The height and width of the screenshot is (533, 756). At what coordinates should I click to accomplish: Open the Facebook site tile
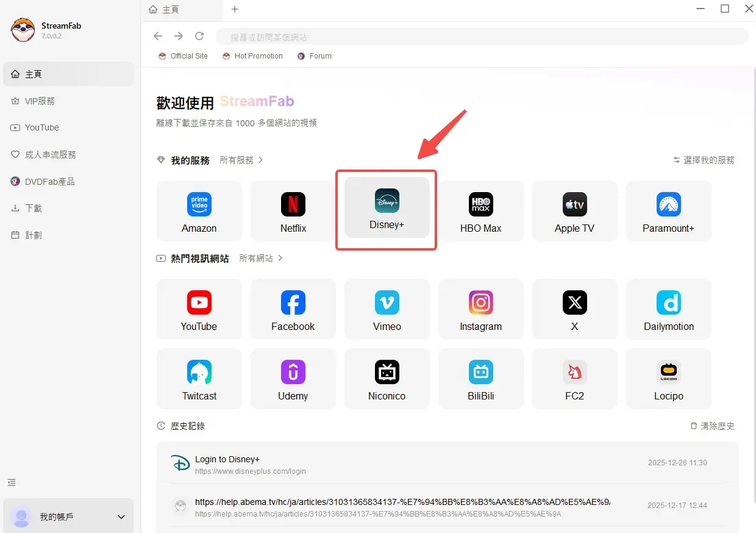pyautogui.click(x=293, y=309)
